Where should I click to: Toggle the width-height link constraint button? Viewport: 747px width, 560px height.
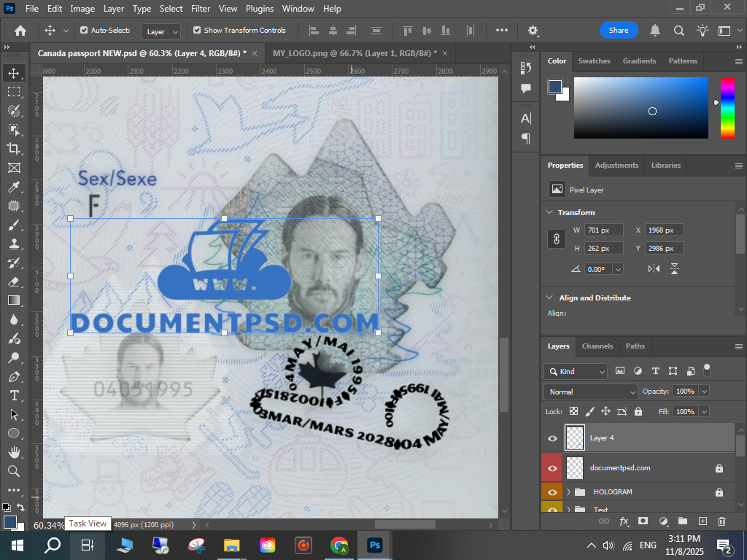(x=557, y=239)
